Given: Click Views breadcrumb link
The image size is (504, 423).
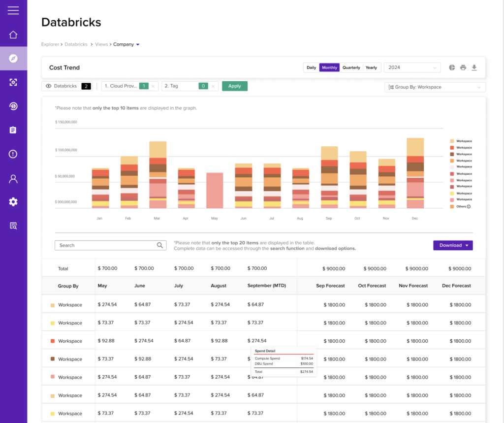Looking at the screenshot, I should point(101,44).
